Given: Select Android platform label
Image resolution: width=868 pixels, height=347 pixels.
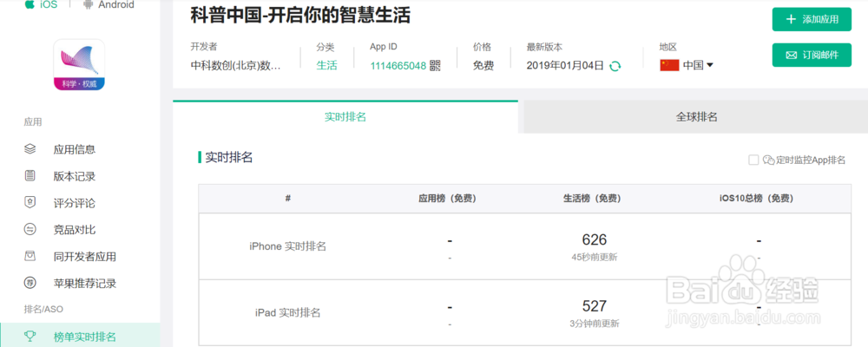Looking at the screenshot, I should 116,5.
